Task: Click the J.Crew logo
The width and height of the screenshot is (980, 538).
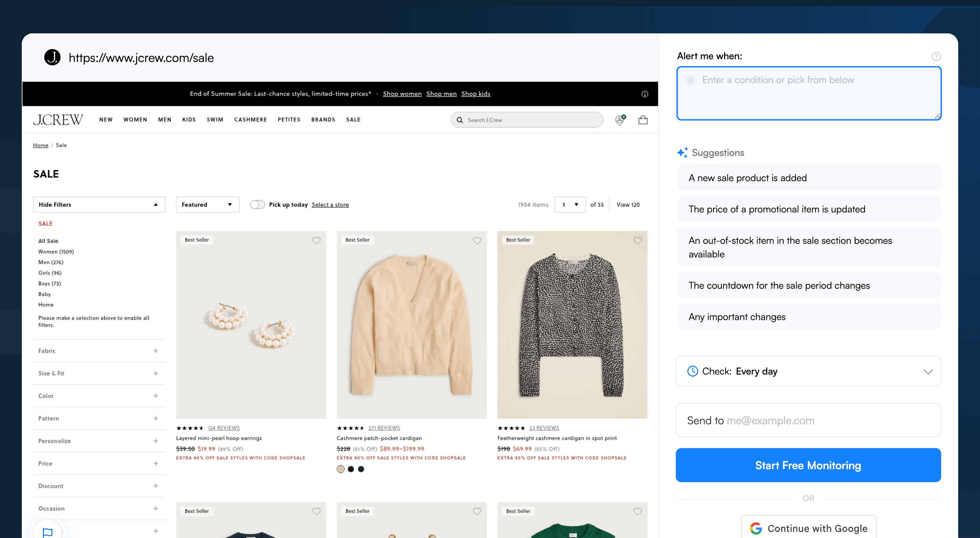Action: pos(58,120)
